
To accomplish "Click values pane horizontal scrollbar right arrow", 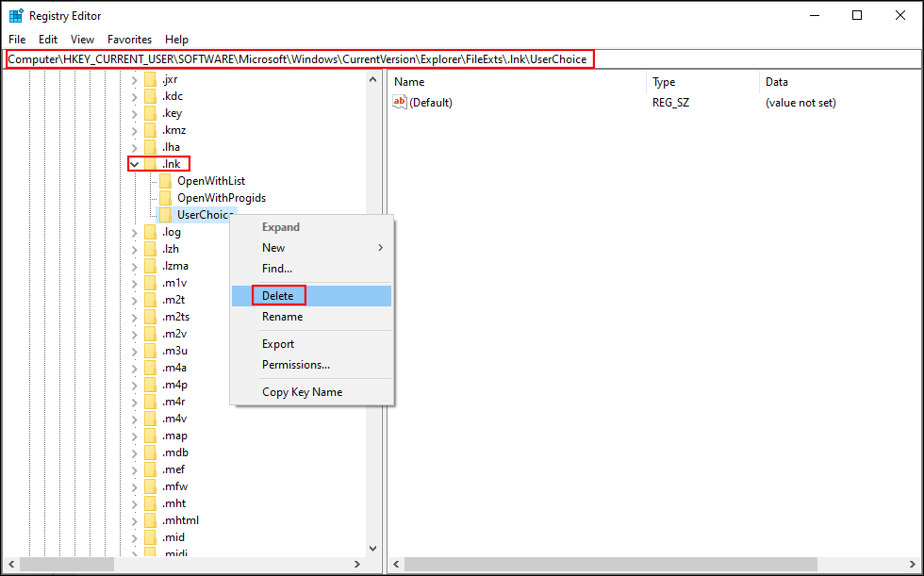I will 913,565.
